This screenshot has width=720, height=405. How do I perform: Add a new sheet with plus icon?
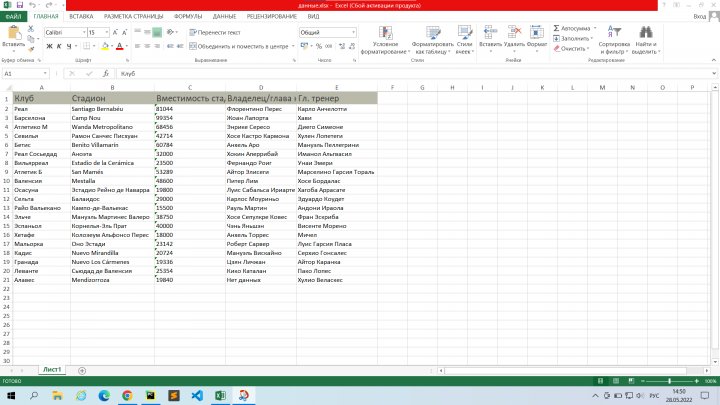tap(82, 371)
